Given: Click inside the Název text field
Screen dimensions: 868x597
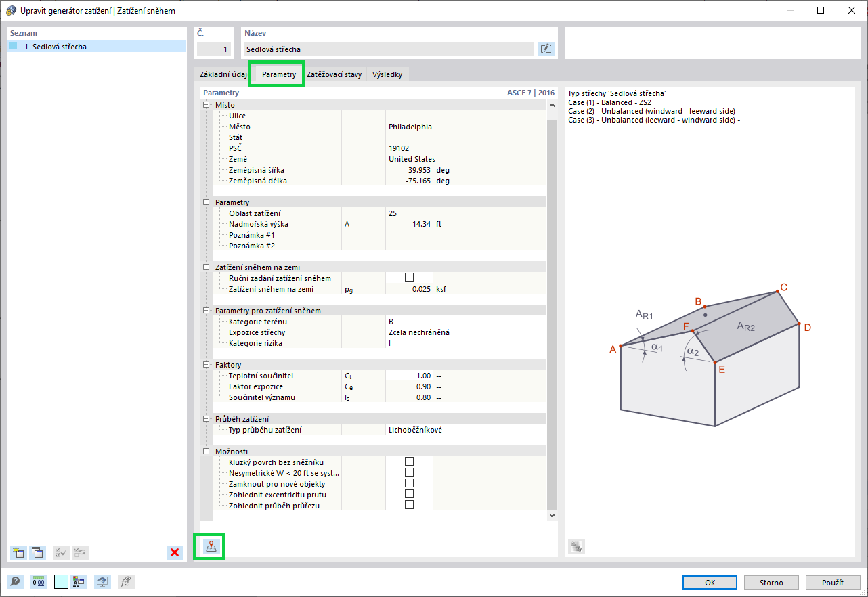Looking at the screenshot, I should click(386, 48).
